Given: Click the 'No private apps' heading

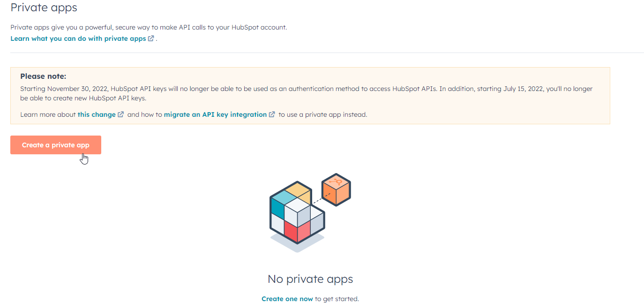Looking at the screenshot, I should tap(310, 279).
